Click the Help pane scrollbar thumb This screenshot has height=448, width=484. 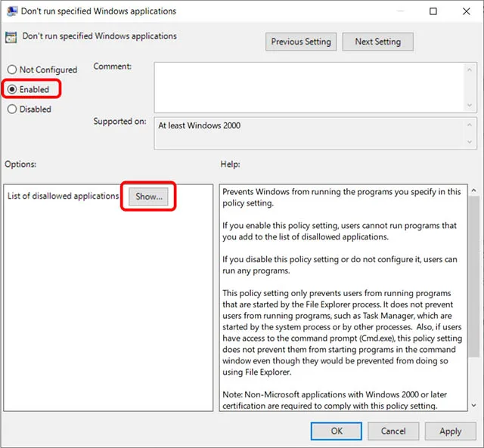[x=474, y=277]
